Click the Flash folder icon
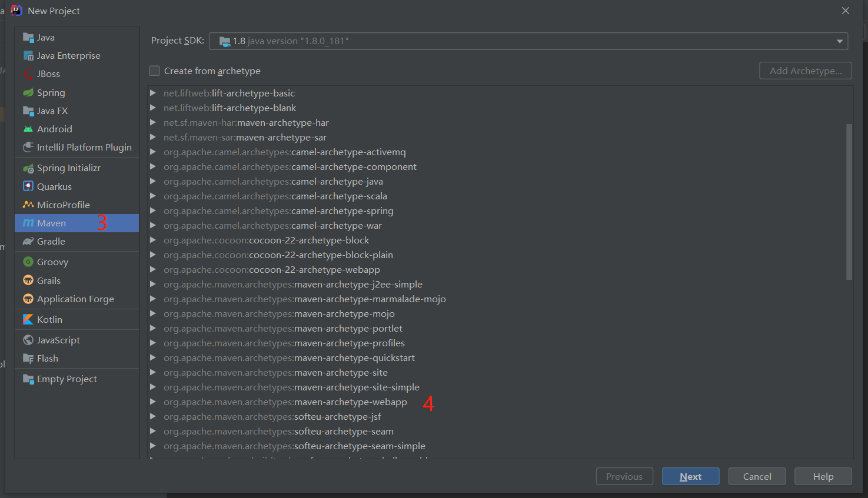 pyautogui.click(x=28, y=358)
